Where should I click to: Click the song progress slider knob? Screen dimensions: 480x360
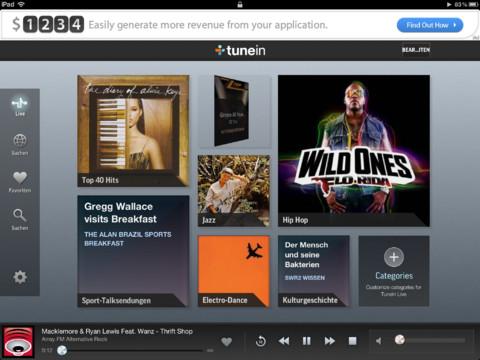point(62,350)
